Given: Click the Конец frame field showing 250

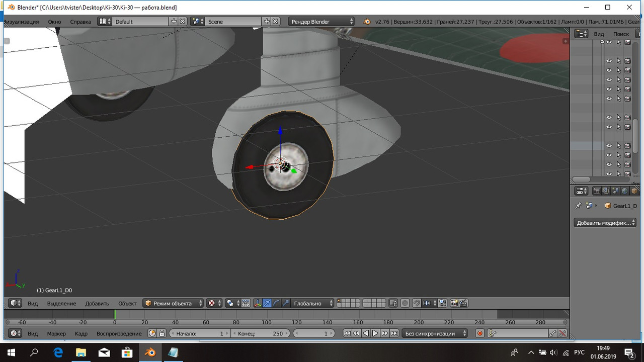Looking at the screenshot, I should tap(260, 333).
